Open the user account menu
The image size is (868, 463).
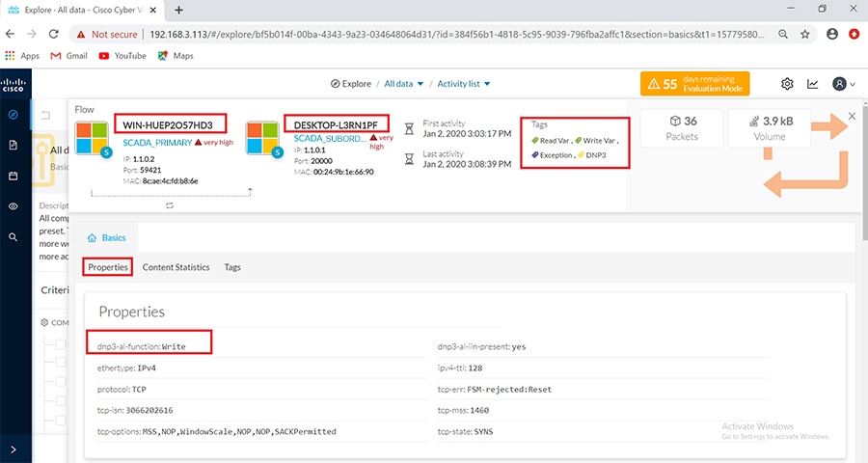[x=844, y=84]
